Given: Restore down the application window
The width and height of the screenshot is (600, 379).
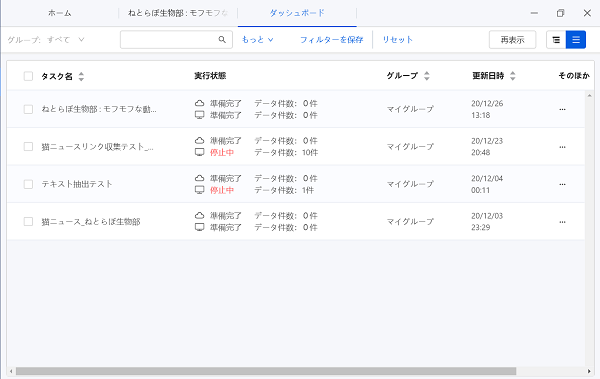Looking at the screenshot, I should (x=561, y=13).
